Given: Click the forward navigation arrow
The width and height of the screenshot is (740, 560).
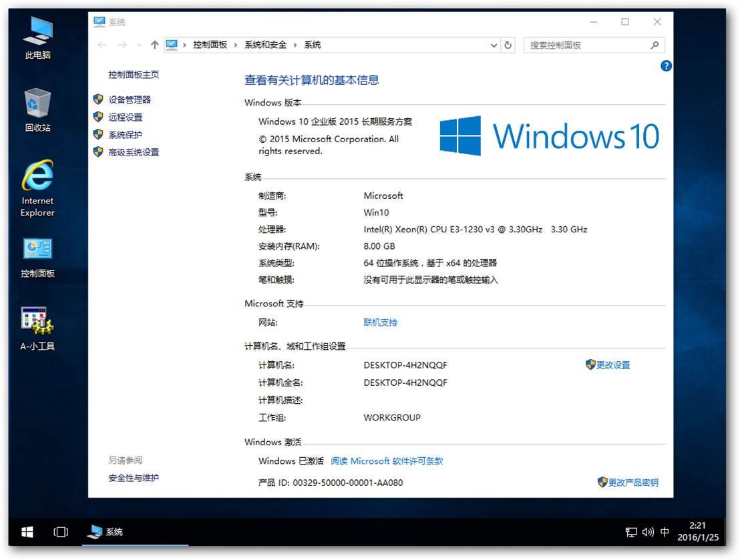Looking at the screenshot, I should point(122,45).
